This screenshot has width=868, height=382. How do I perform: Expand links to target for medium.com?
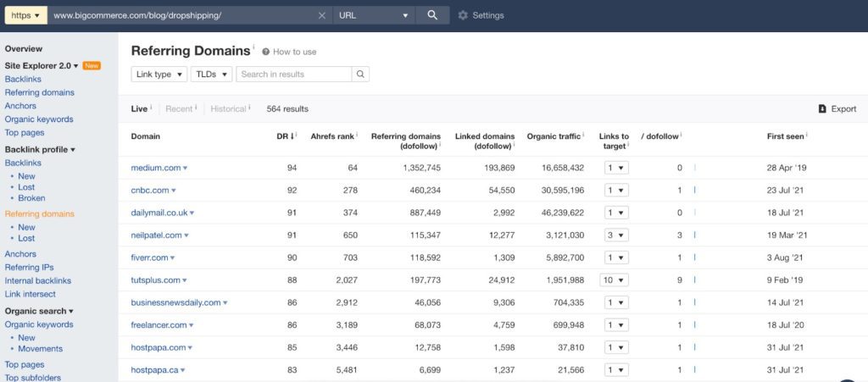pos(616,168)
